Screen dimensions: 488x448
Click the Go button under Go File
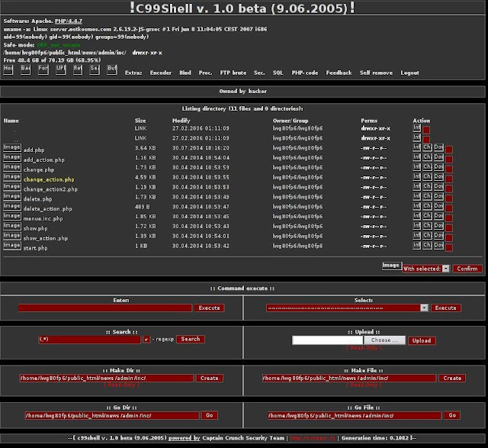[452, 415]
